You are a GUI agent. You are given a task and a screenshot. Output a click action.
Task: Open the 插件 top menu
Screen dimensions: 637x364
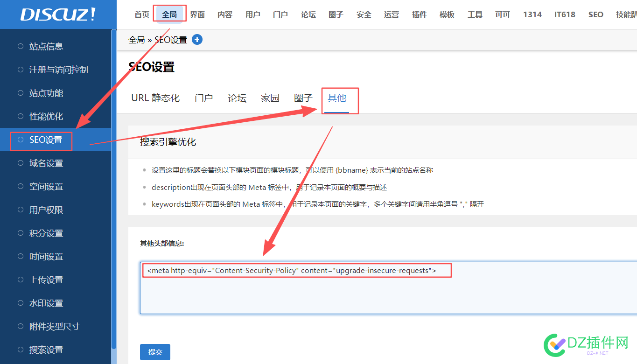pos(419,14)
